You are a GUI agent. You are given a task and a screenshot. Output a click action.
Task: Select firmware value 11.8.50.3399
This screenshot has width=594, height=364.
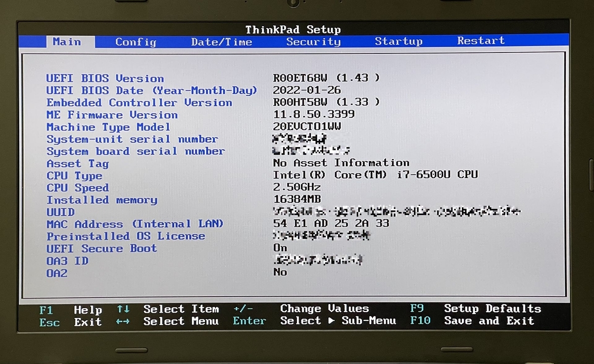coord(314,114)
